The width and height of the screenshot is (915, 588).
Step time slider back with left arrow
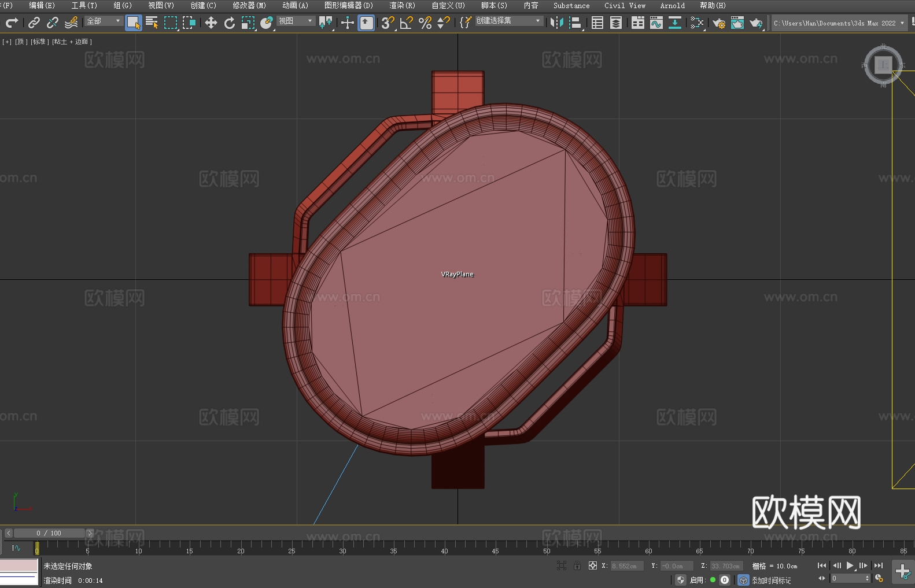tap(8, 533)
